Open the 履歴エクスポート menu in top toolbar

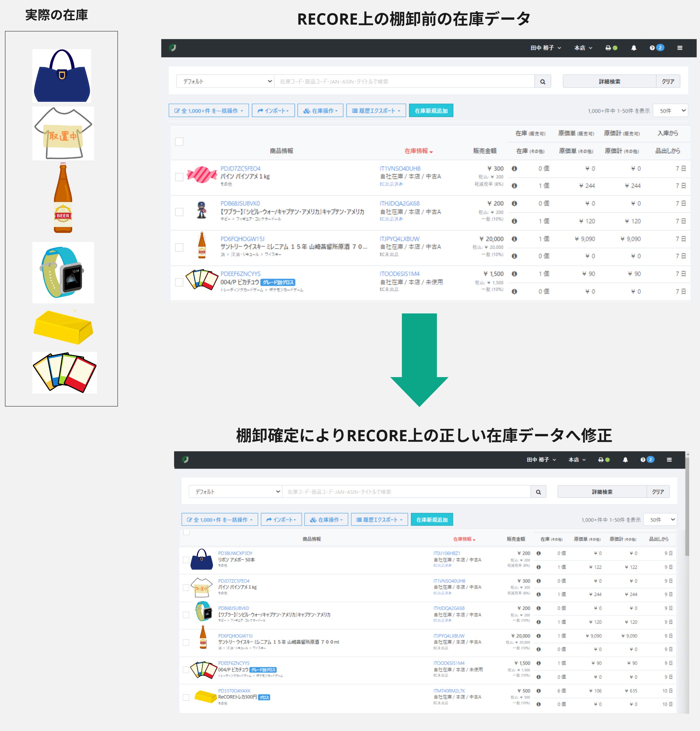(x=376, y=111)
